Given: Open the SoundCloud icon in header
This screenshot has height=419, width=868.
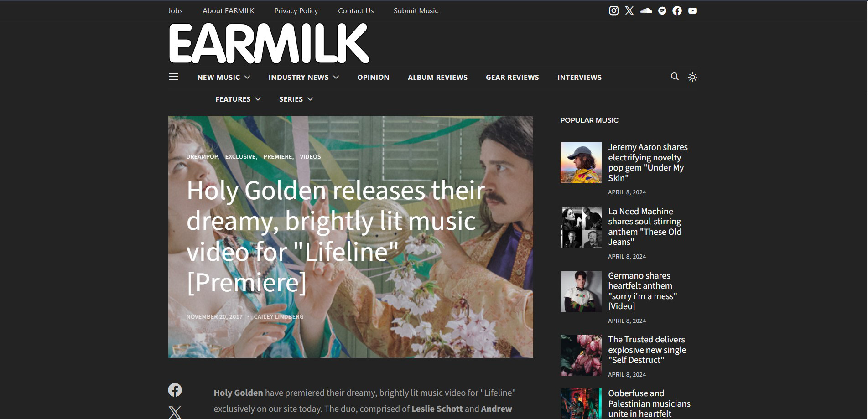Looking at the screenshot, I should [646, 10].
